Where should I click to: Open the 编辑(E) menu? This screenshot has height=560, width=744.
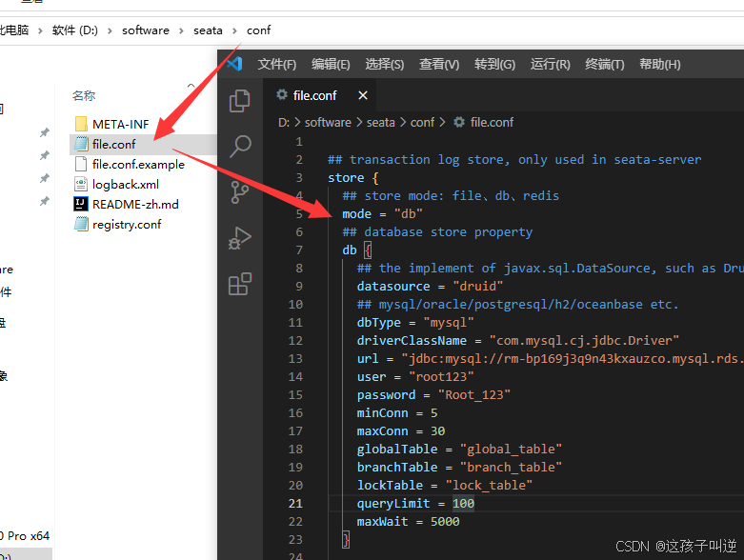331,64
